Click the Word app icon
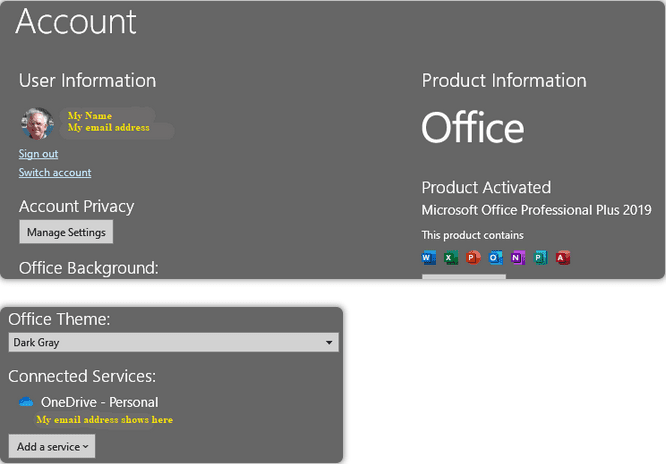 (x=429, y=257)
